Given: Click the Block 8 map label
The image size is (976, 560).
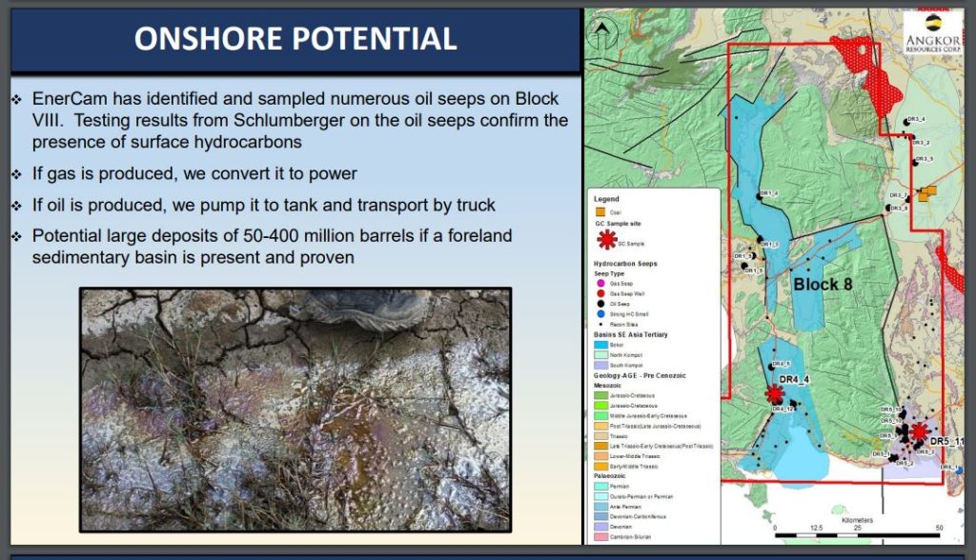Looking at the screenshot, I should click(822, 284).
